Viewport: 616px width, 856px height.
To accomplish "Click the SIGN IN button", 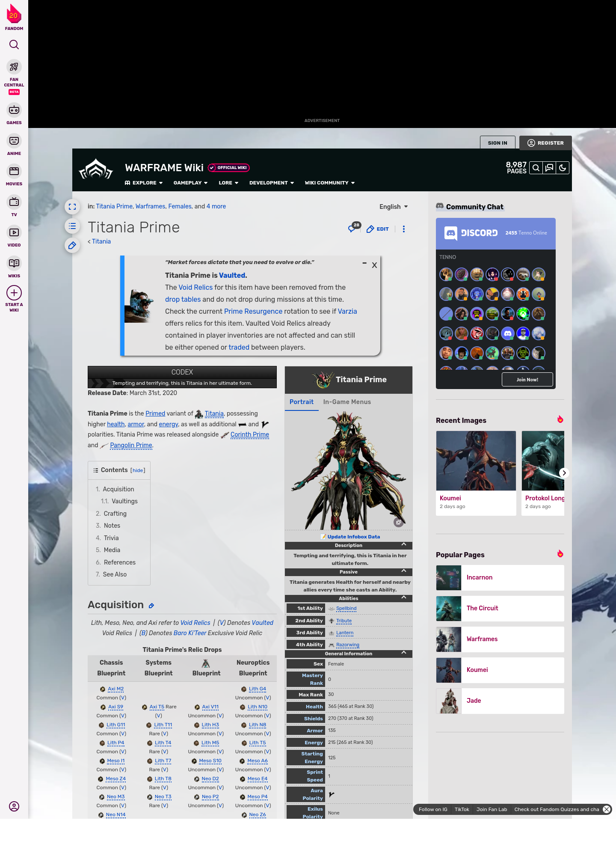I will pos(498,143).
